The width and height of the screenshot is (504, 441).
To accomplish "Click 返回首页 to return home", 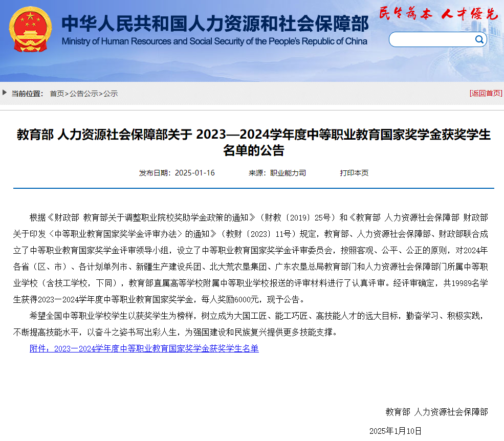I will coord(485,94).
